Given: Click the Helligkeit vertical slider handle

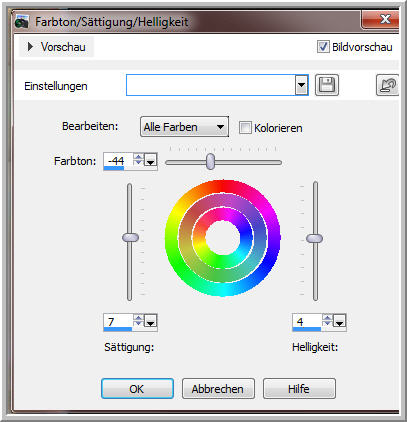Looking at the screenshot, I should pyautogui.click(x=314, y=238).
